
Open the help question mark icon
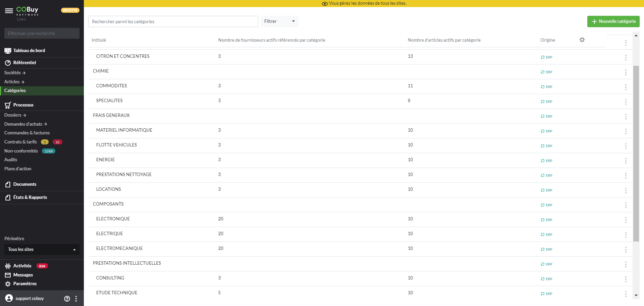[x=67, y=299]
